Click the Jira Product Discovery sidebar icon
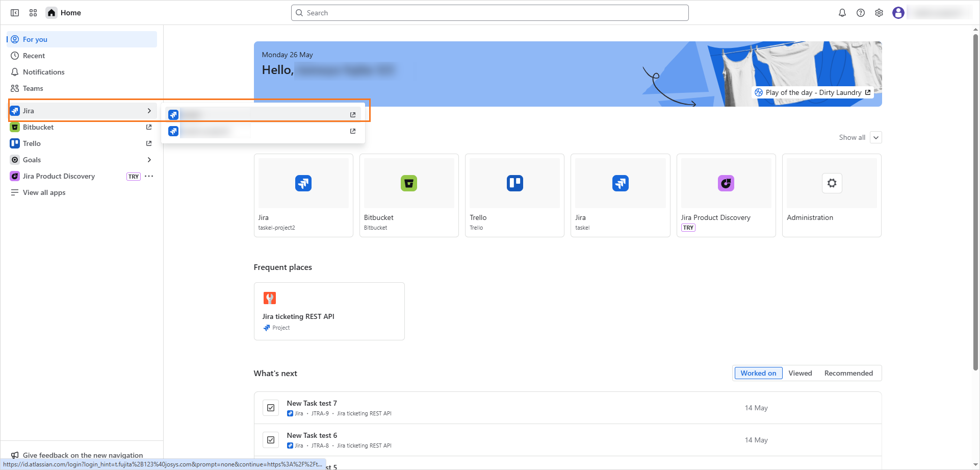Image resolution: width=980 pixels, height=470 pixels. pyautogui.click(x=15, y=176)
